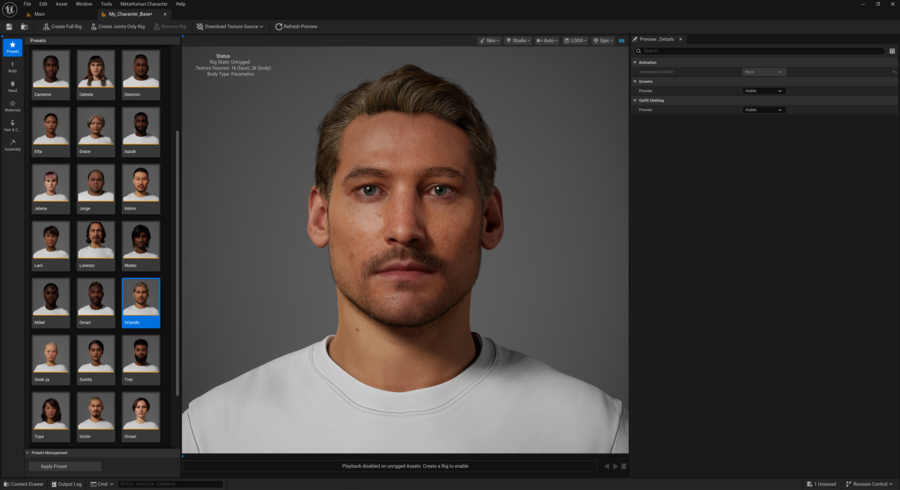
Task: Switch to the Main tab
Action: tap(40, 14)
